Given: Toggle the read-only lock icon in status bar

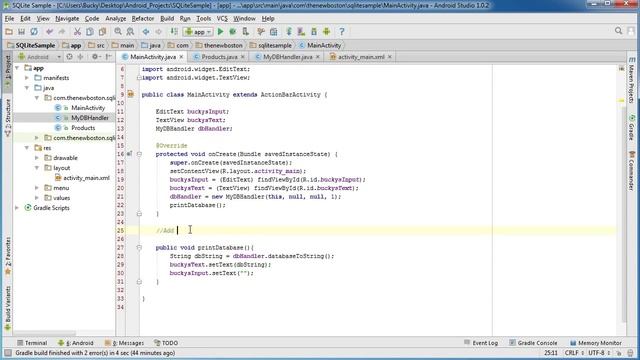Looking at the screenshot, I should (x=619, y=353).
